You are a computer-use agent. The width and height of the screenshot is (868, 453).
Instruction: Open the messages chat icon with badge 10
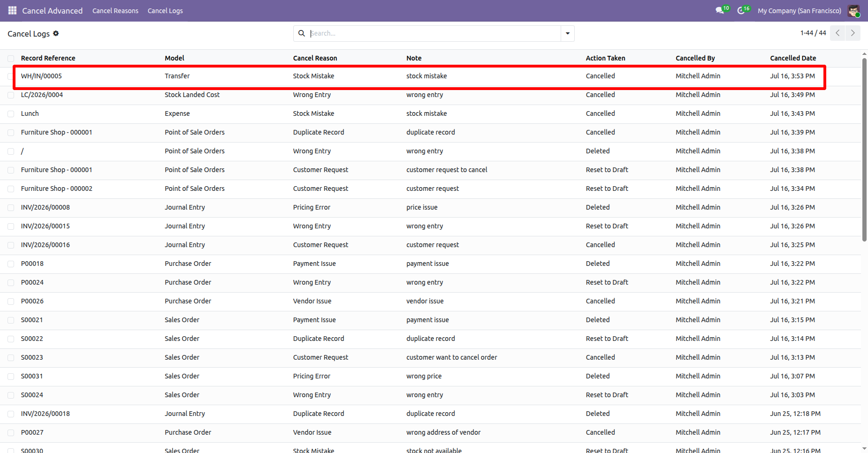pyautogui.click(x=722, y=10)
